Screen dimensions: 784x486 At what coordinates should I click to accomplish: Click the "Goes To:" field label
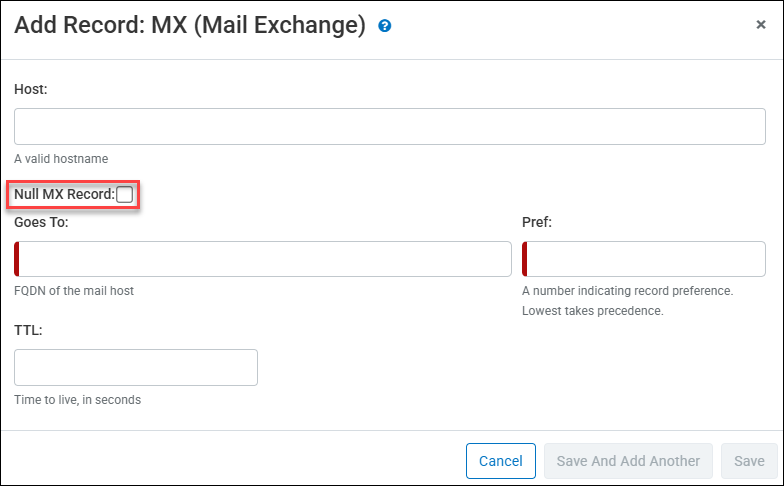[x=41, y=222]
